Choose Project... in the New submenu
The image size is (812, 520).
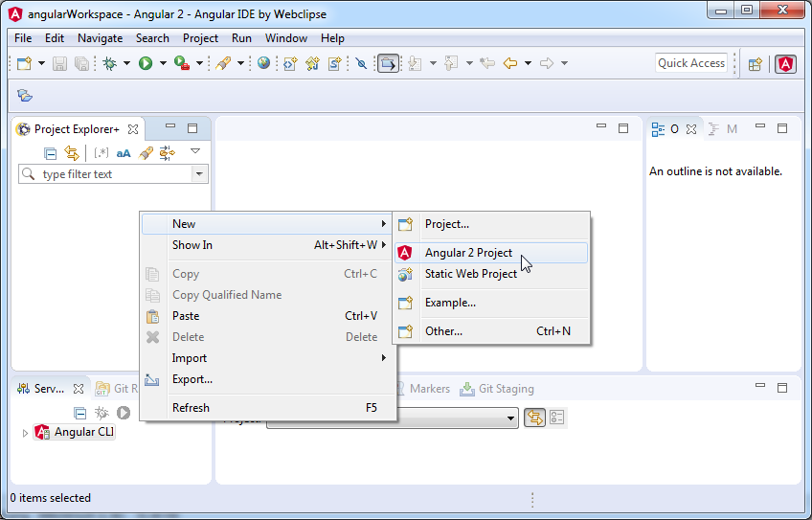point(491,224)
